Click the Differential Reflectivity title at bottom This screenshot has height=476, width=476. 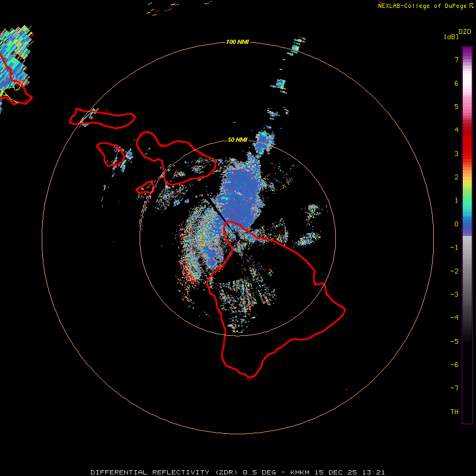(x=166, y=472)
